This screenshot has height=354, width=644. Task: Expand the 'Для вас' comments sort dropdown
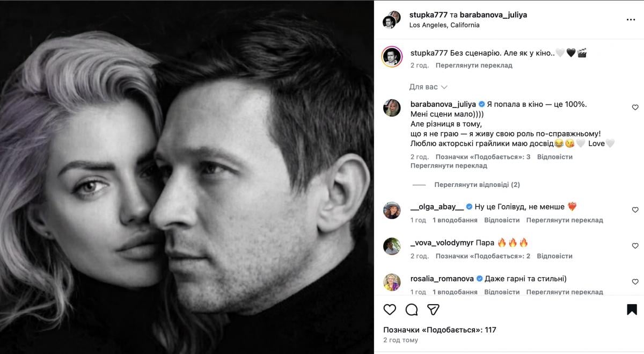[x=428, y=87]
